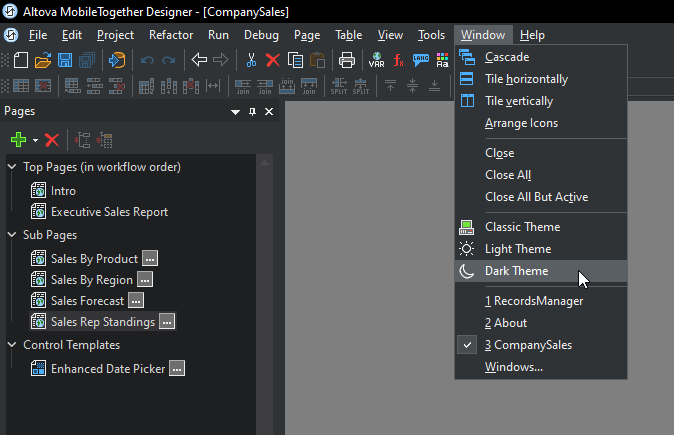Delete with red X in main toolbar
This screenshot has width=674, height=435.
[273, 60]
